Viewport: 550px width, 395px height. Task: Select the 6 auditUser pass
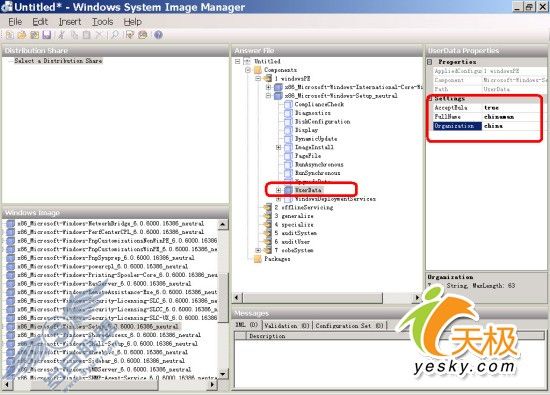[292, 242]
